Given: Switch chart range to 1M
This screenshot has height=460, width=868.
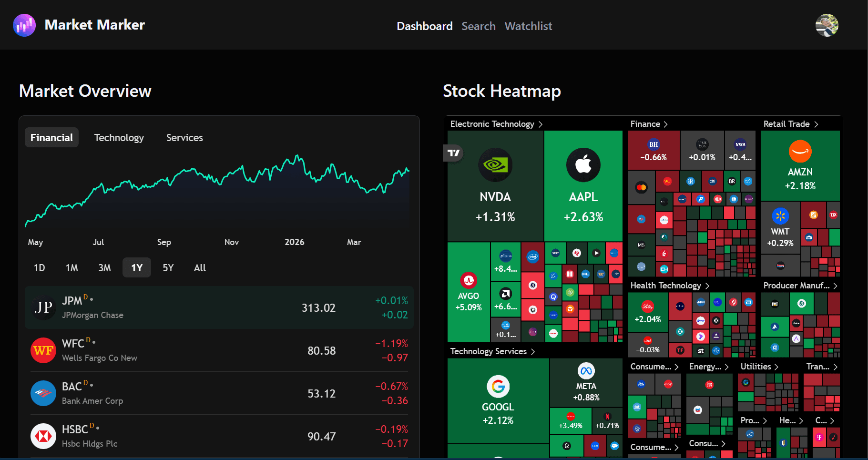Looking at the screenshot, I should 72,268.
